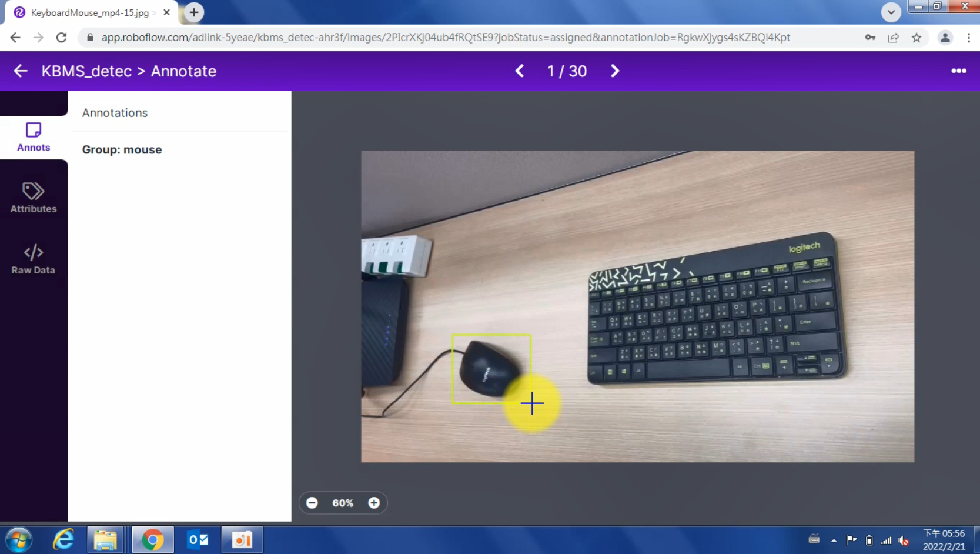
Task: Zoom out with the minus icon
Action: 312,503
